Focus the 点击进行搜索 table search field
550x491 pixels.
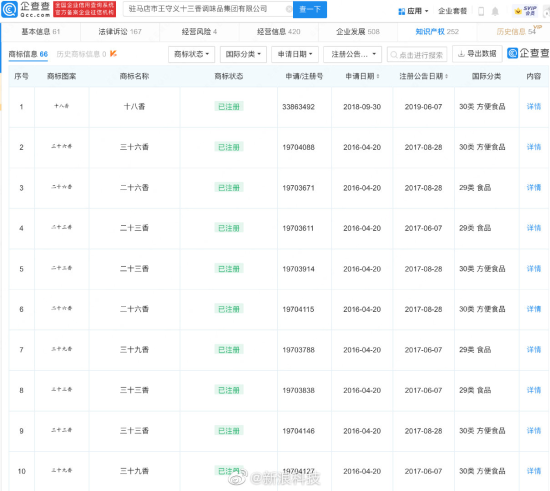417,55
